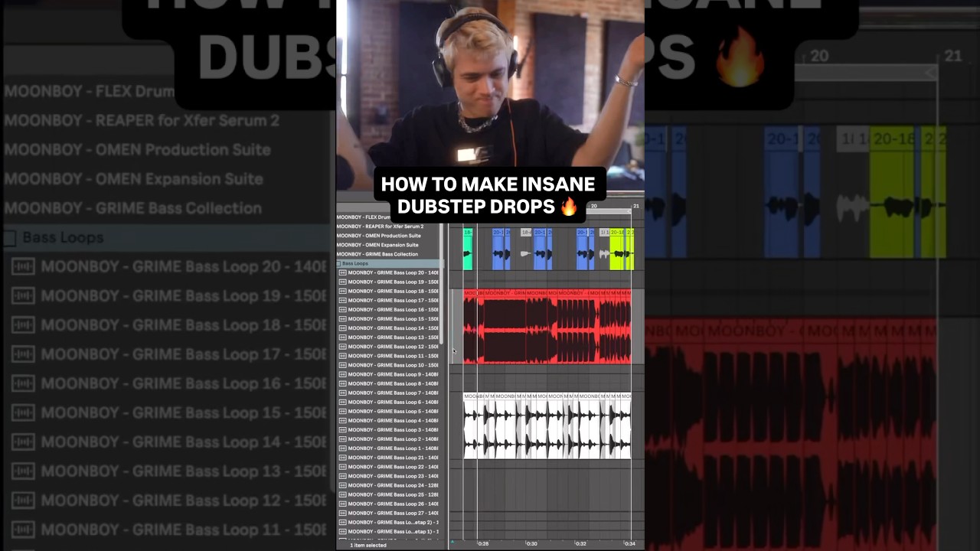Select 'MOONBOY - GRIME Bass Loop 1' row

[x=390, y=448]
